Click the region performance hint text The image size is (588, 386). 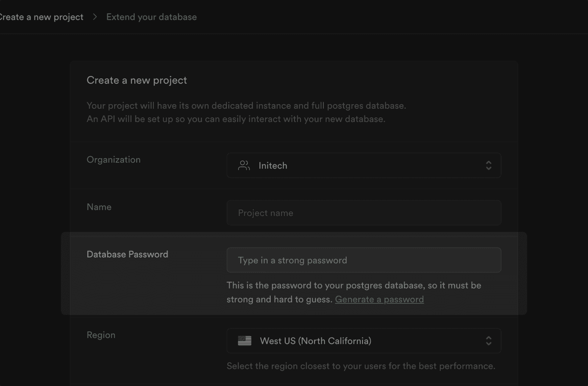tap(361, 366)
